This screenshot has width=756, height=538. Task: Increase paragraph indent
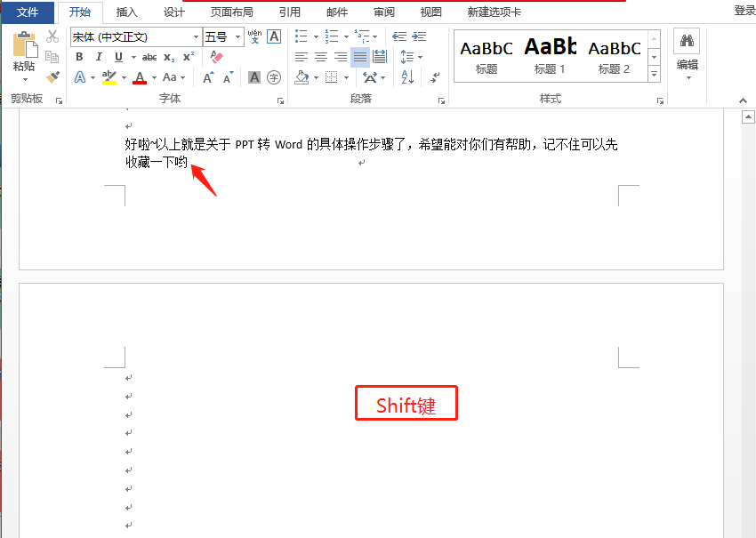pos(419,36)
